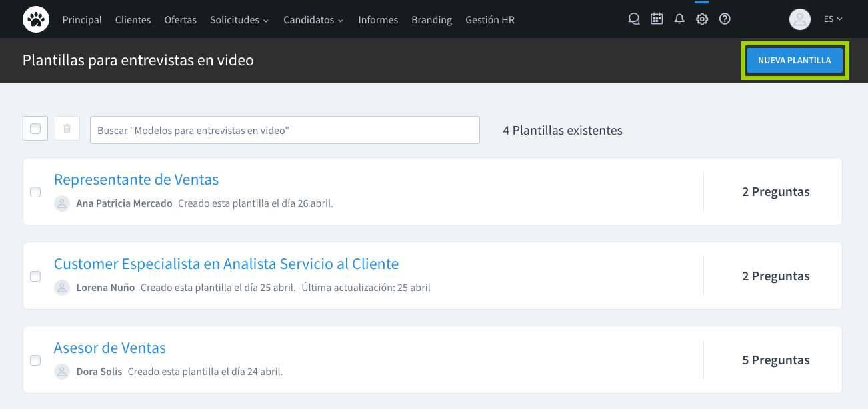Expand the Solicitudes dropdown menu
The width and height of the screenshot is (868, 409).
239,20
